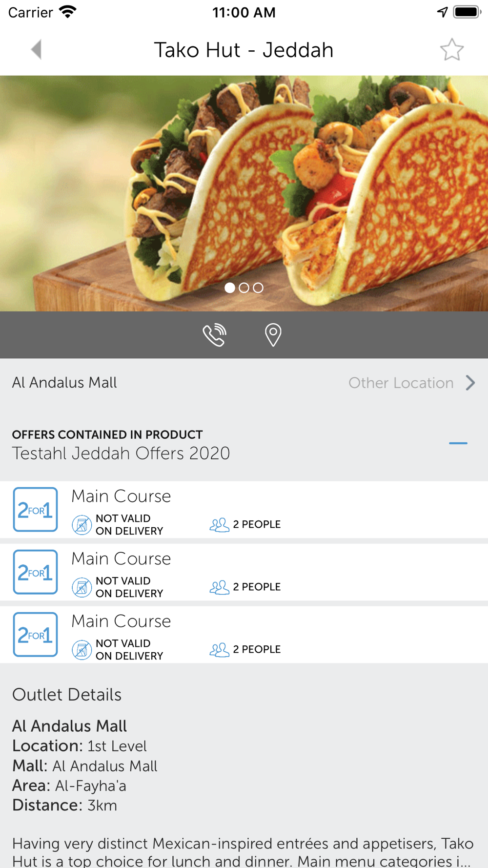Tap no-delivery icon in second offer
The height and width of the screenshot is (868, 488).
(x=81, y=587)
